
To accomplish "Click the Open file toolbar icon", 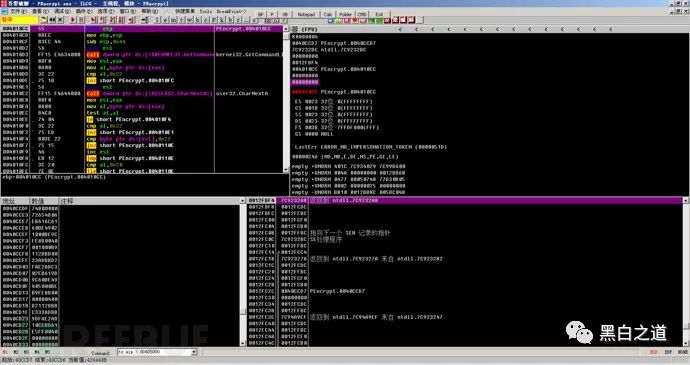I will (x=44, y=20).
